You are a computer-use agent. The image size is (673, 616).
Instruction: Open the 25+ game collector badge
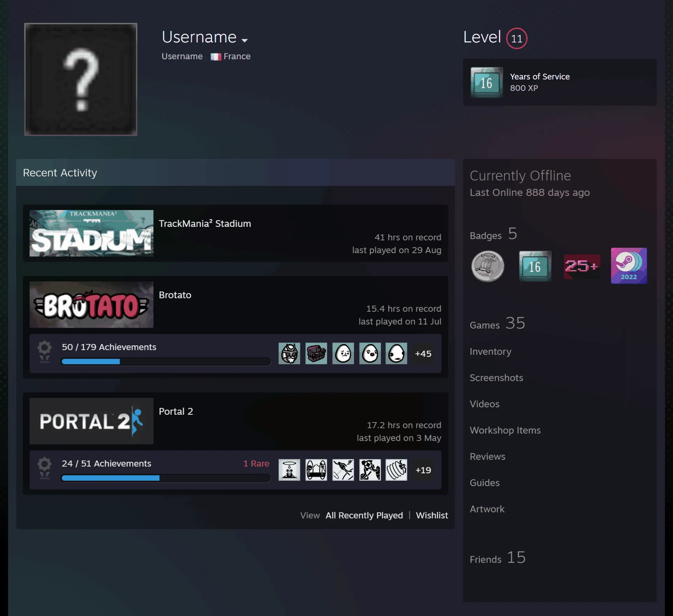pos(582,266)
